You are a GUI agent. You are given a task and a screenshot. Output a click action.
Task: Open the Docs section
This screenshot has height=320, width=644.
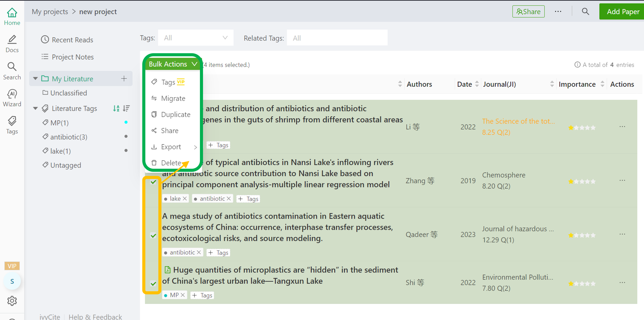point(12,44)
